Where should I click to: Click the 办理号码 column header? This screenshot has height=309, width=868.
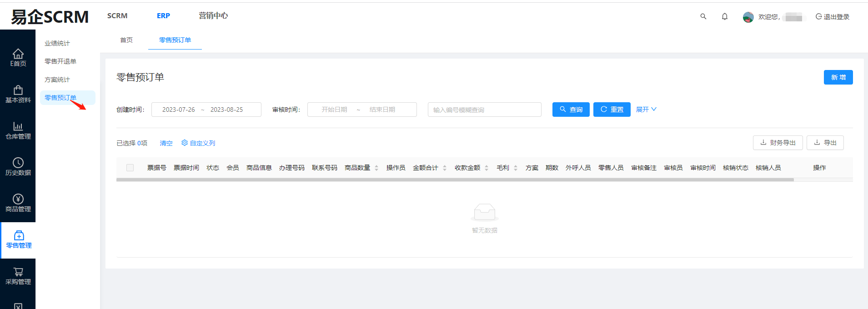click(x=292, y=168)
